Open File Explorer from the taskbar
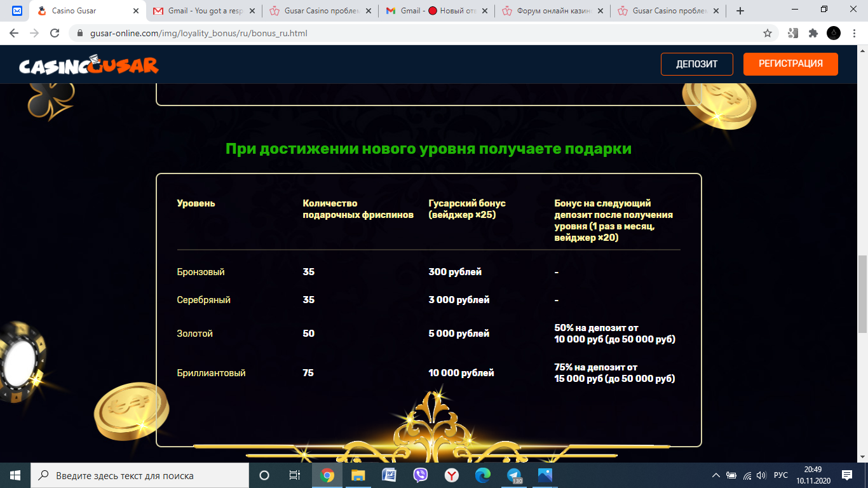The image size is (868, 488). coord(358,475)
